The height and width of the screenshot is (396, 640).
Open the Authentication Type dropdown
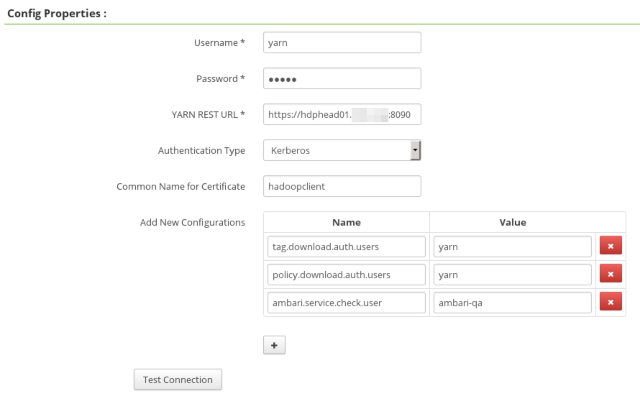point(342,150)
